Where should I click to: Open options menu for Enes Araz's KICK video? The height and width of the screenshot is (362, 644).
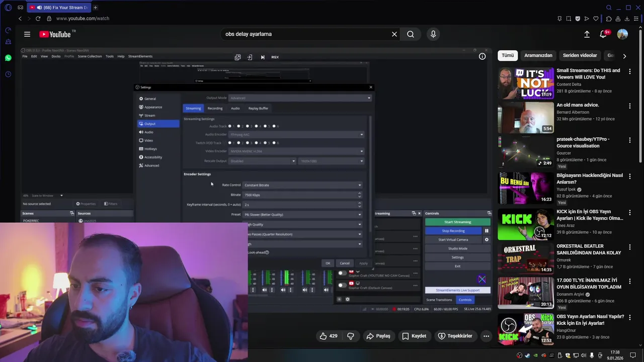(629, 213)
